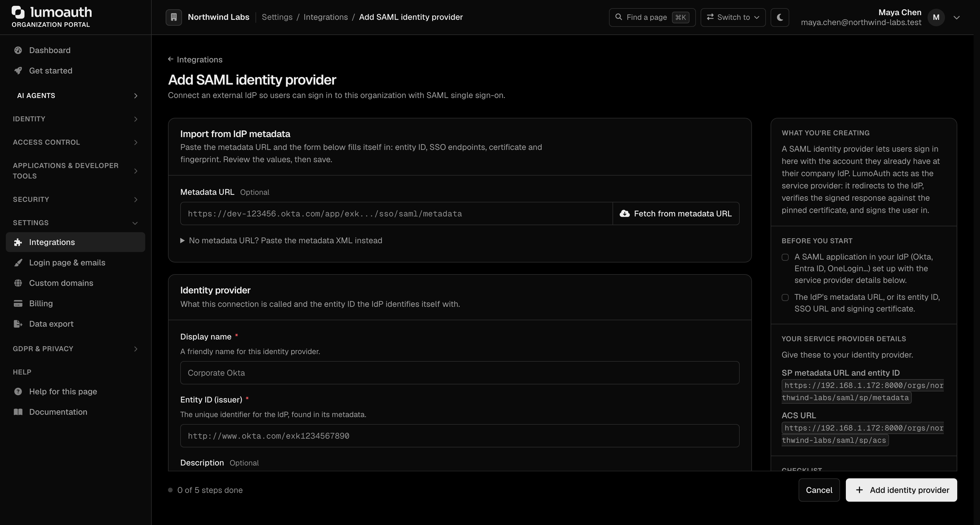This screenshot has width=980, height=525.
Task: Click the cloud download icon on Fetch button
Action: pos(625,214)
